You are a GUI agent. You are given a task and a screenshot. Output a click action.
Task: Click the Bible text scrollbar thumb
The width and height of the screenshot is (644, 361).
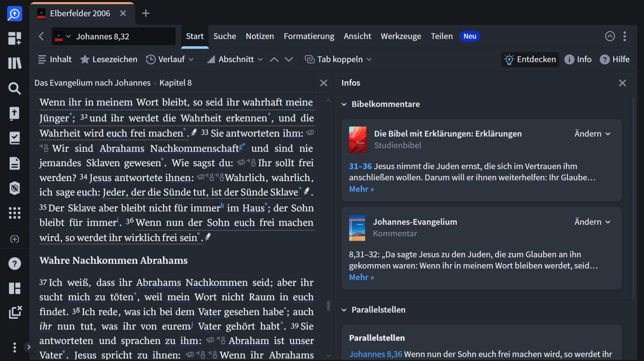point(328,306)
